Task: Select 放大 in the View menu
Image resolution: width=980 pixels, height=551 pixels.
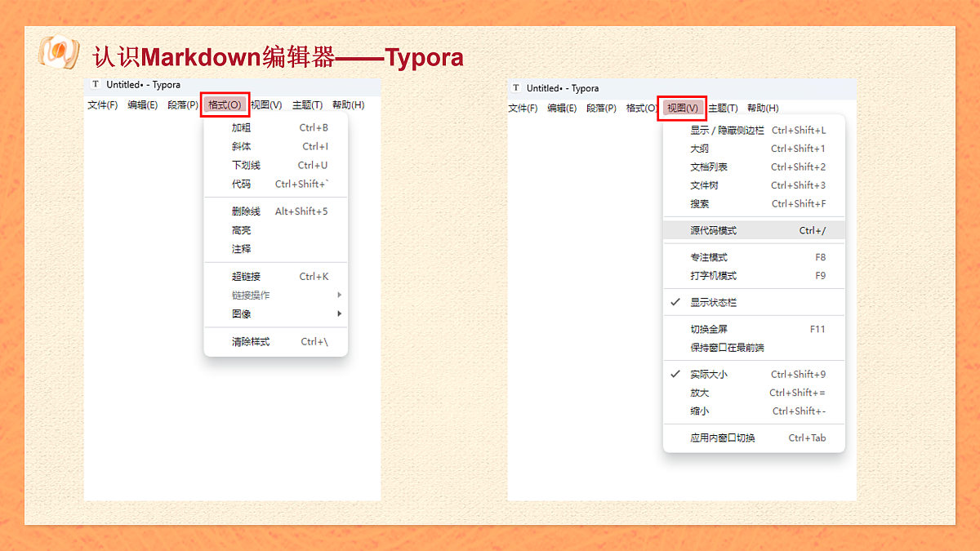Action: click(754, 393)
